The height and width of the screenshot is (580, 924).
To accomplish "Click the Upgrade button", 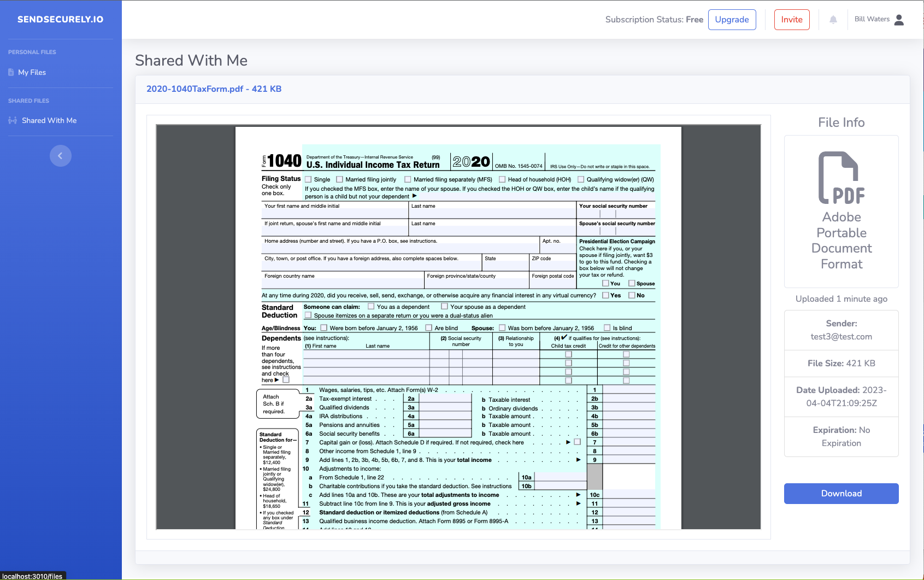I will pos(732,20).
